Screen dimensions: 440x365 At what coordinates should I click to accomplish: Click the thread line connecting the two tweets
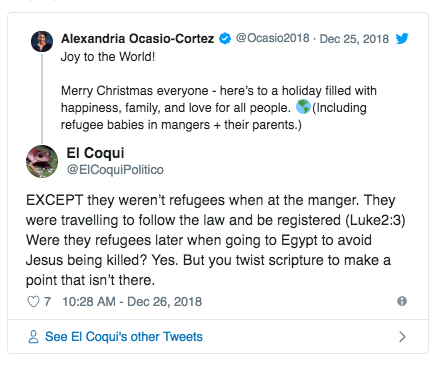pos(42,99)
